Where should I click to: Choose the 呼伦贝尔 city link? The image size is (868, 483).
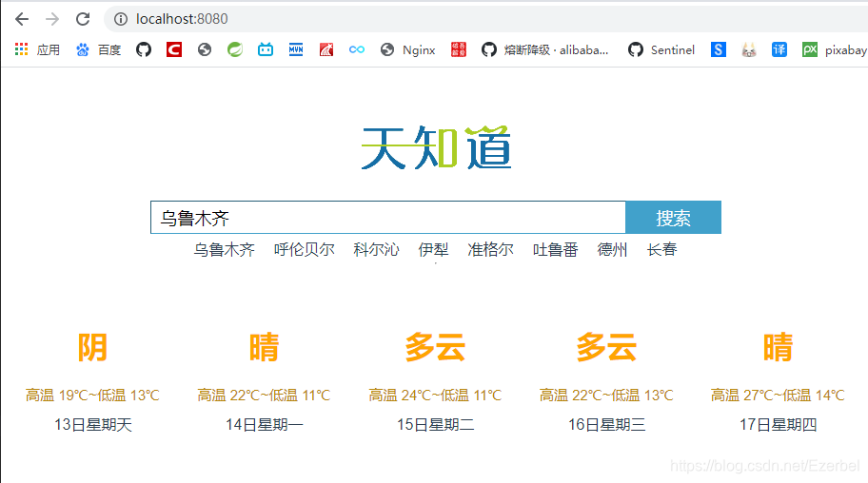coord(304,249)
